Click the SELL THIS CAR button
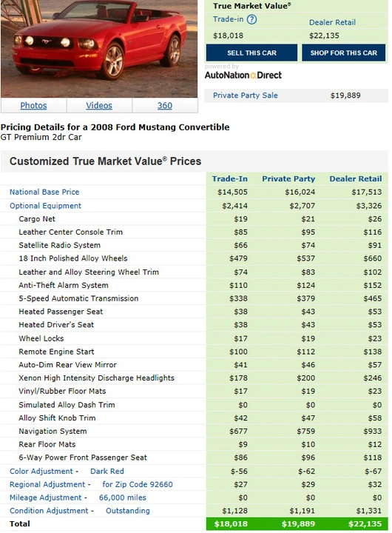Viewport: 392px width, 533px height. pos(251,53)
